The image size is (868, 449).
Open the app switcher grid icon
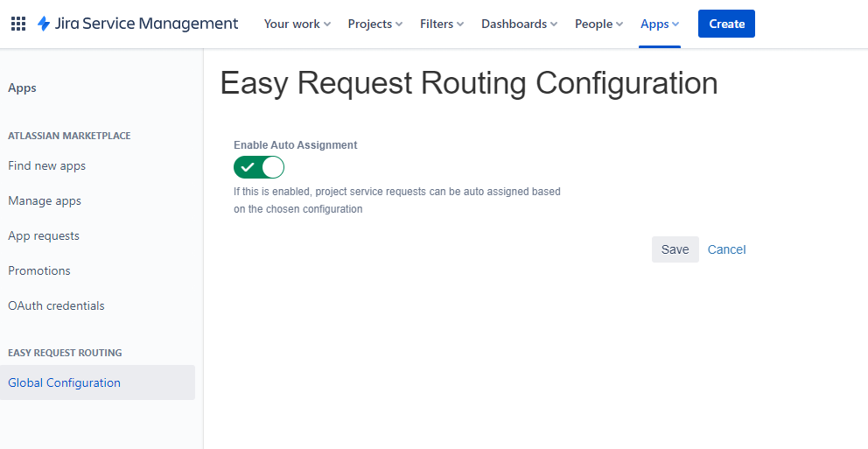(18, 24)
